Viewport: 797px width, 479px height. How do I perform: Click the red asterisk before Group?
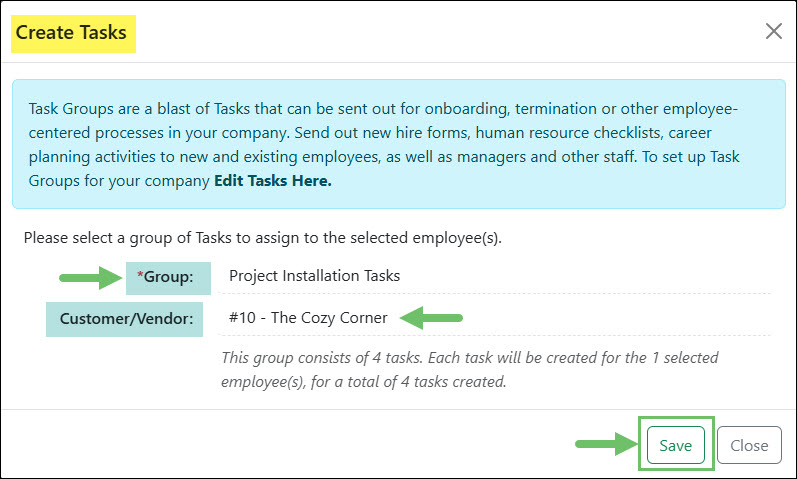tap(140, 277)
